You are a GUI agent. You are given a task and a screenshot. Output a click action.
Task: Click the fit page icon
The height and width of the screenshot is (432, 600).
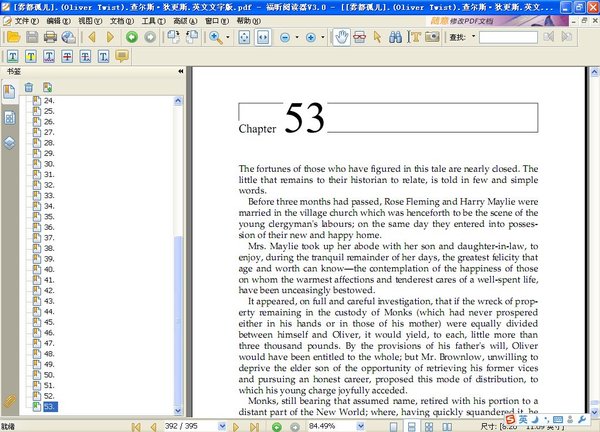(244, 37)
